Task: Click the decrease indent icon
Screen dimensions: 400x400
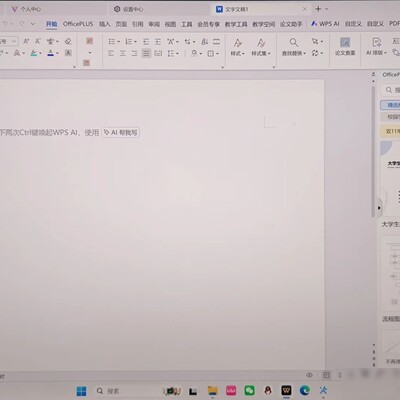Action: pyautogui.click(x=146, y=42)
